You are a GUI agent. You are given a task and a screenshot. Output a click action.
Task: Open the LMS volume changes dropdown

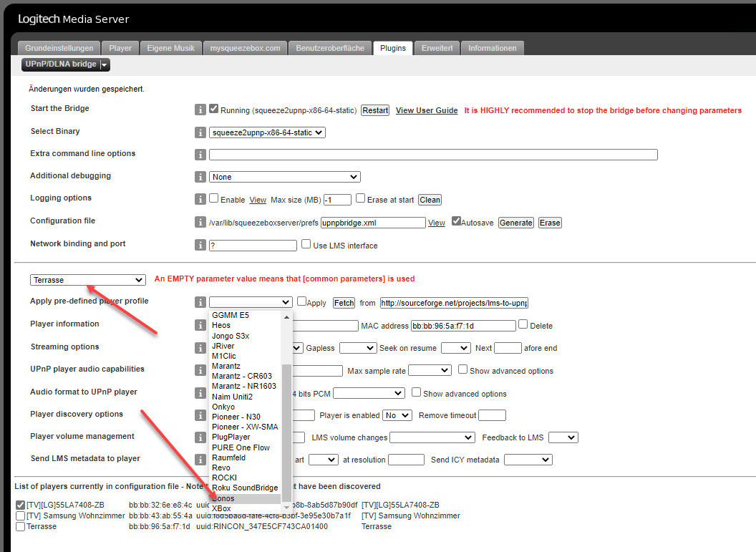pos(432,437)
